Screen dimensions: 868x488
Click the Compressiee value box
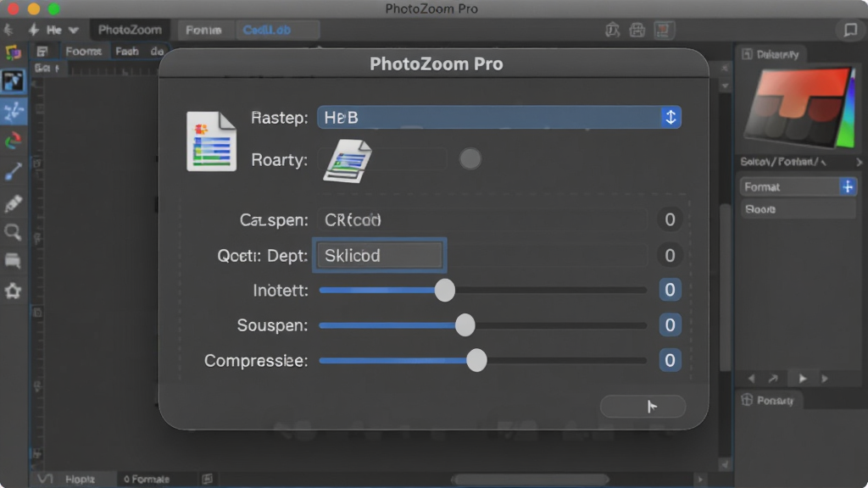pyautogui.click(x=670, y=361)
